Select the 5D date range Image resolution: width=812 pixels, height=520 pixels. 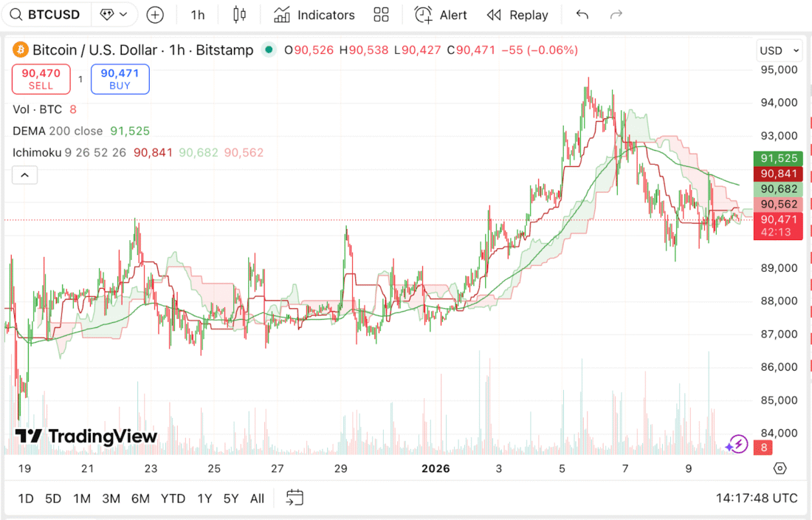coord(53,499)
